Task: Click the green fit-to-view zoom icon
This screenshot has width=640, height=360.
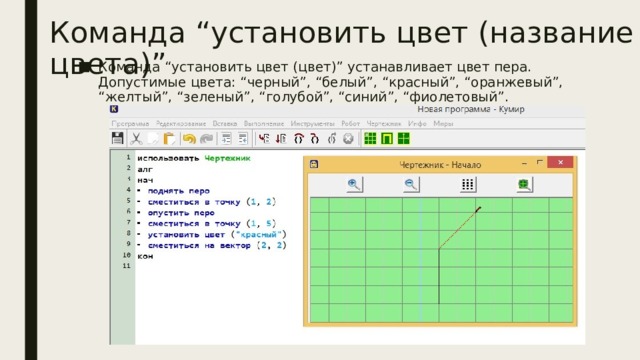Action: click(524, 185)
